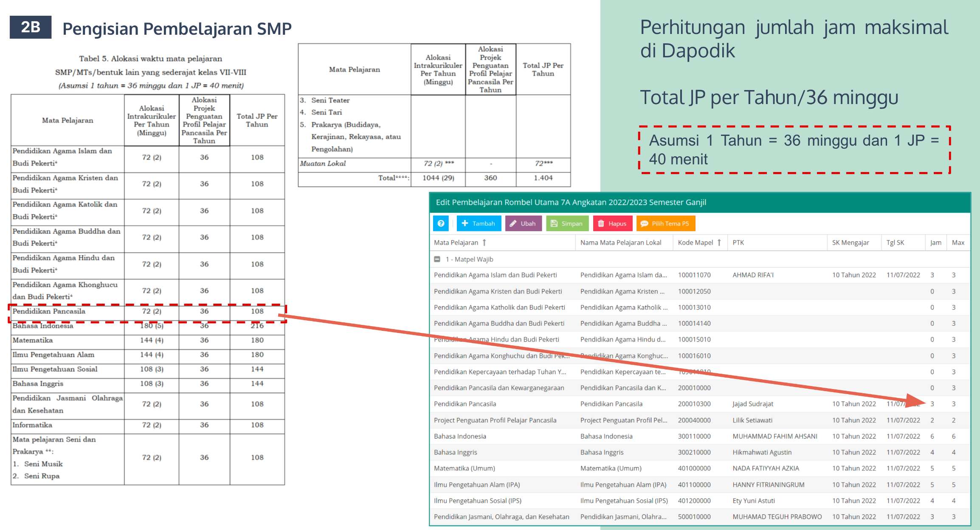This screenshot has height=530, width=980.
Task: Click the Ubah pencil edit button
Action: (x=523, y=223)
